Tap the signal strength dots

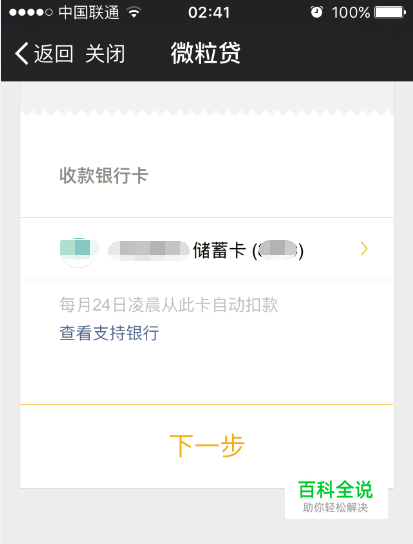[31, 13]
